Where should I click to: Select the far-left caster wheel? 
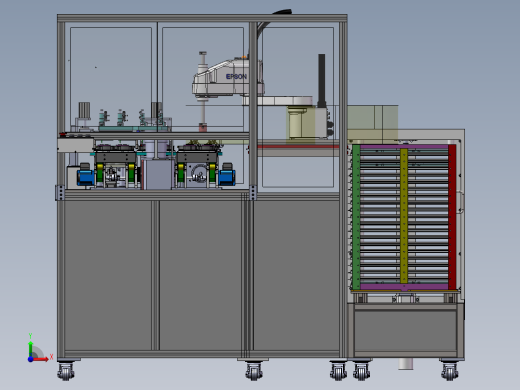point(66,371)
